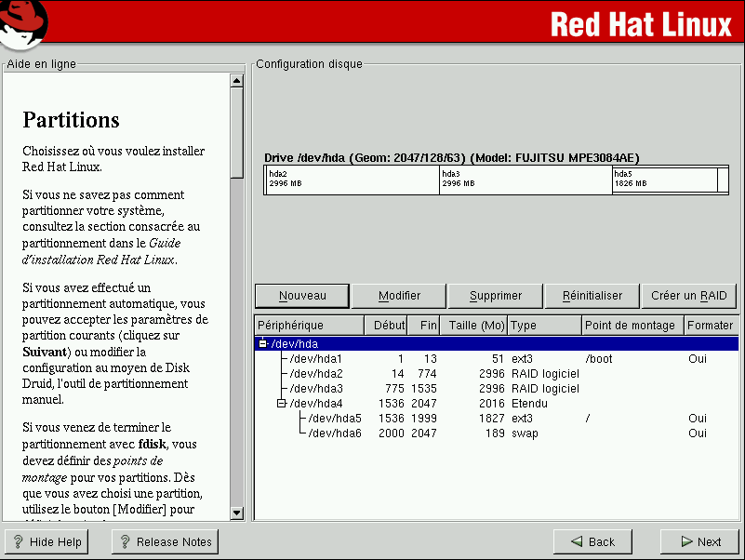Image resolution: width=745 pixels, height=560 pixels.
Task: Select the /dev/hda drive row
Action: pos(497,343)
